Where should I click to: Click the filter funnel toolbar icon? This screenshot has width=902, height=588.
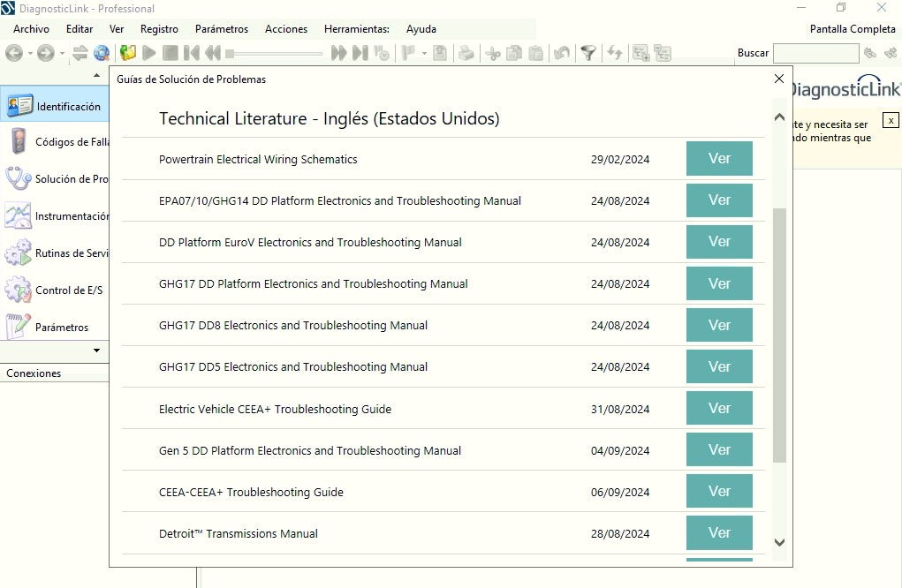coord(587,53)
